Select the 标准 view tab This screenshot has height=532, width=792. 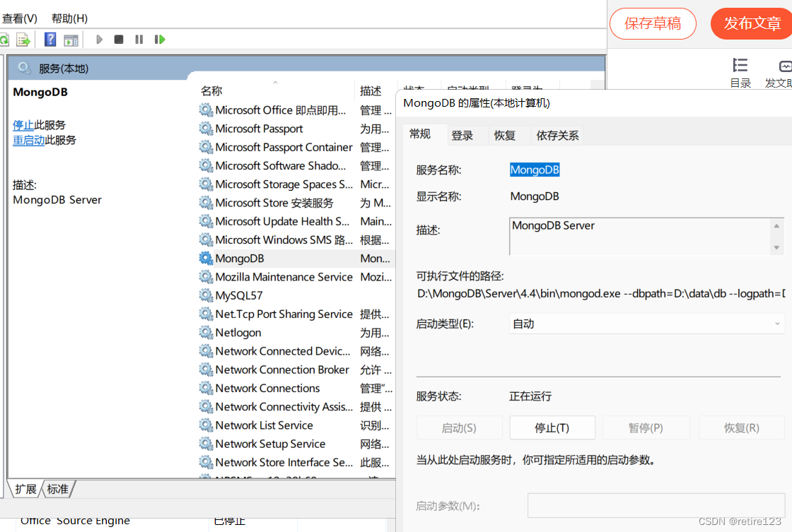click(57, 489)
